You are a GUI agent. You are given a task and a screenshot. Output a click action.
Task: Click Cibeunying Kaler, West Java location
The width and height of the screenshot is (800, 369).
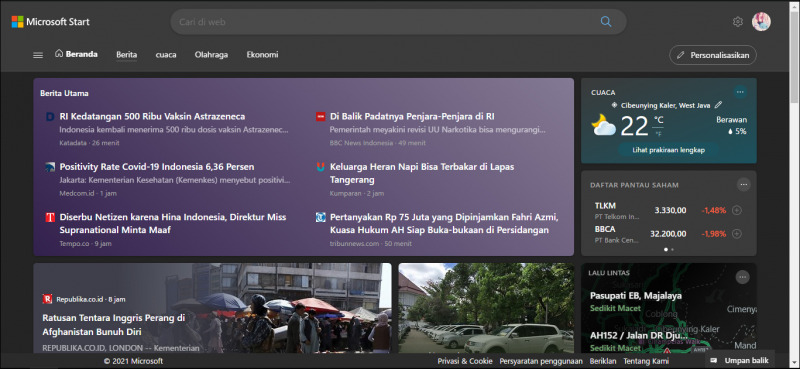coord(665,105)
